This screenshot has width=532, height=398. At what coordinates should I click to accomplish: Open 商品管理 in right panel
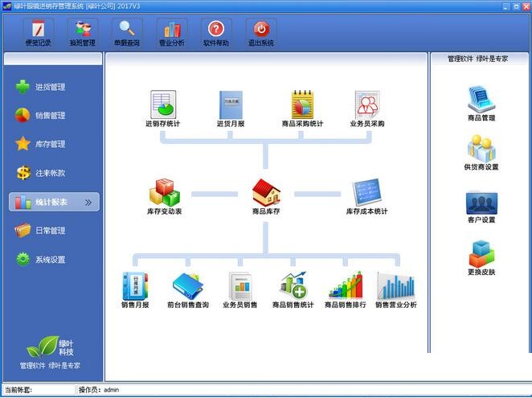[481, 104]
